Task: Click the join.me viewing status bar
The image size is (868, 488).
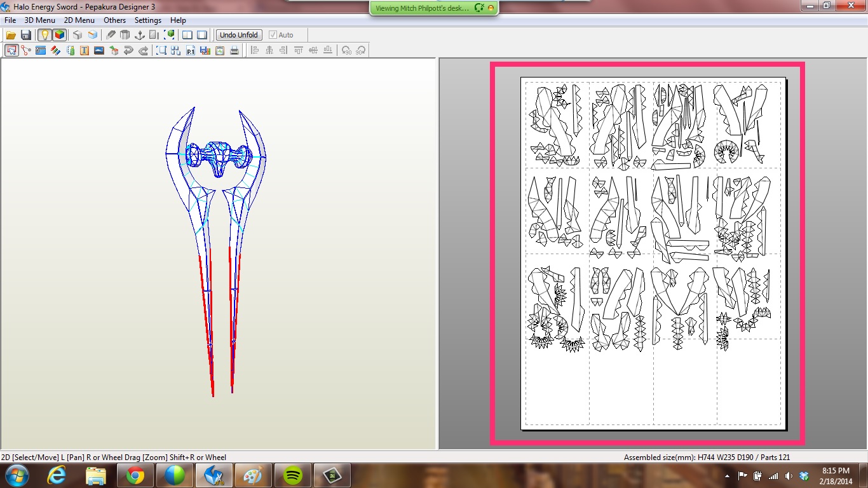Action: 434,8
